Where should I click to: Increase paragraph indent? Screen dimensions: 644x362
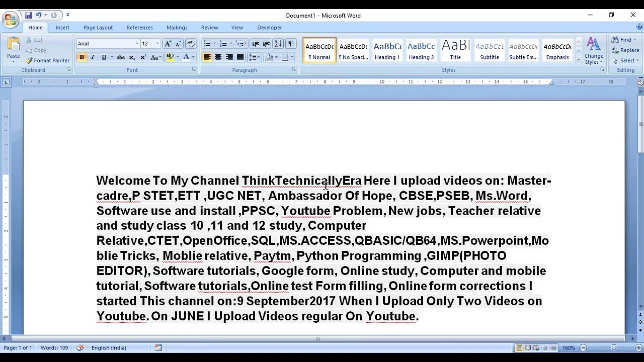(266, 44)
